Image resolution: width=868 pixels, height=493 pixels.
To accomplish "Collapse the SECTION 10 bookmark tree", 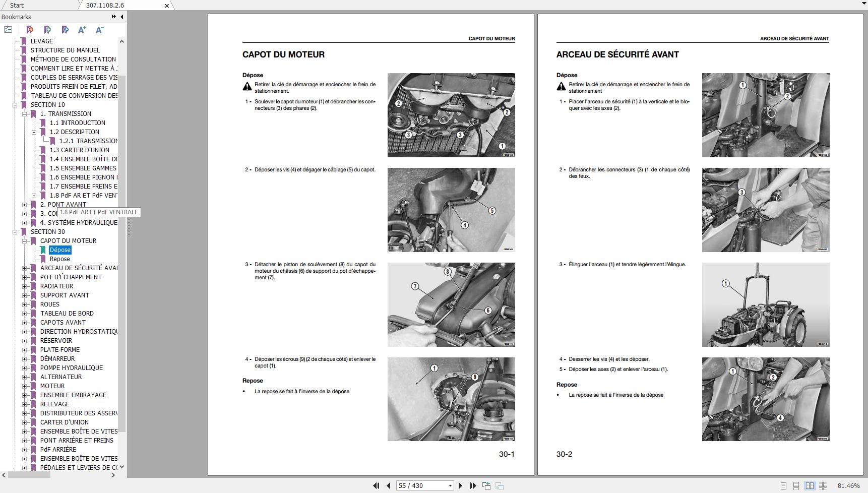I will coord(15,105).
